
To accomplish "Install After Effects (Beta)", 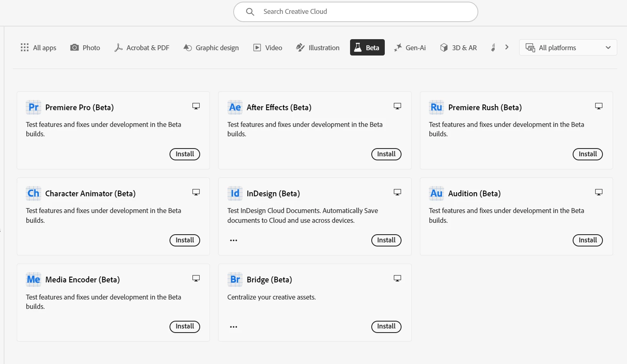I will pyautogui.click(x=386, y=154).
